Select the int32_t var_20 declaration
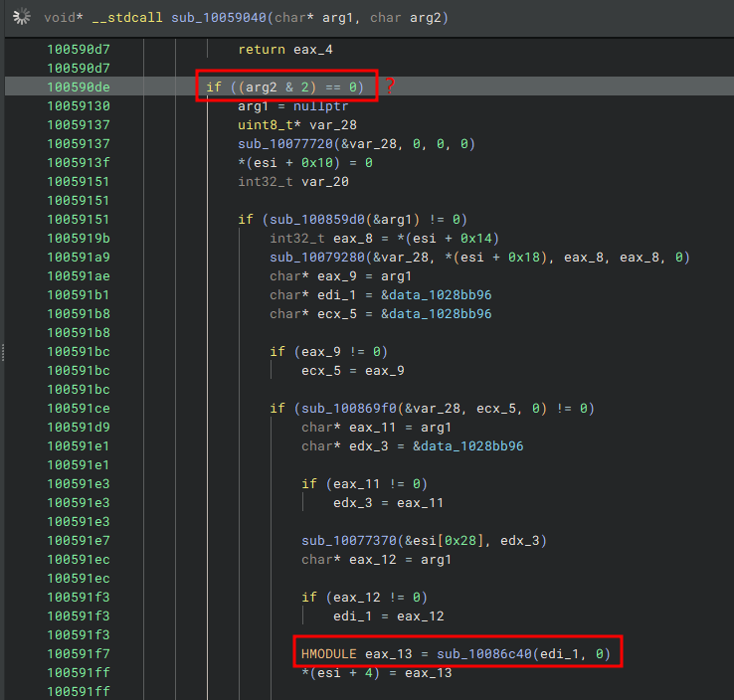734x700 pixels. [293, 182]
